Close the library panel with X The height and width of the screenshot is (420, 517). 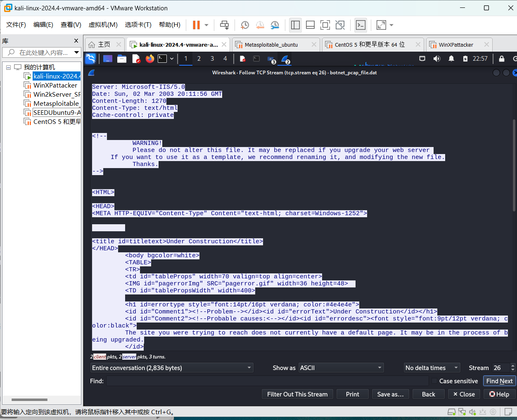click(76, 40)
